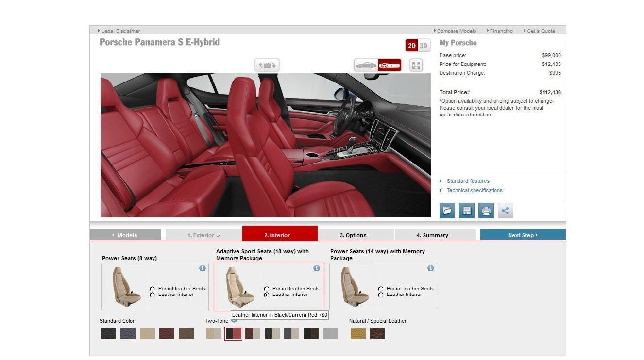
Task: Click the My Porsche heading
Action: (458, 43)
